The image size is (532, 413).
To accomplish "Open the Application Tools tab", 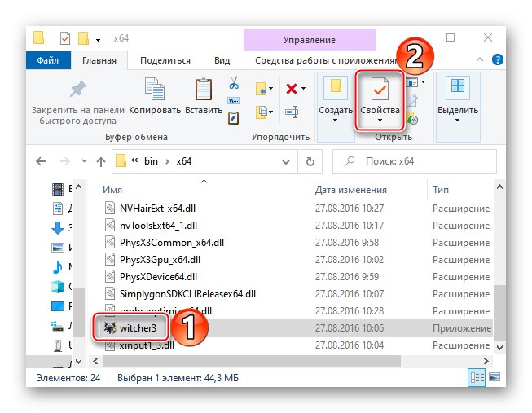I will coord(324,60).
